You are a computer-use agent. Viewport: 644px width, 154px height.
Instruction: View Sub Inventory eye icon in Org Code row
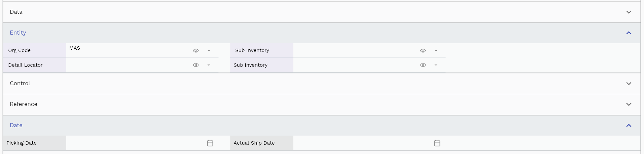(x=423, y=51)
